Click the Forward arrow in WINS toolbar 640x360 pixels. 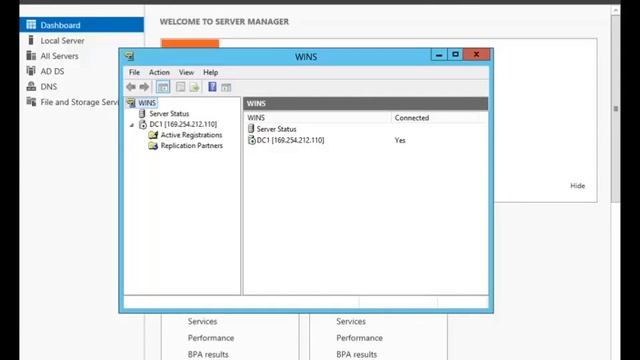click(x=144, y=87)
